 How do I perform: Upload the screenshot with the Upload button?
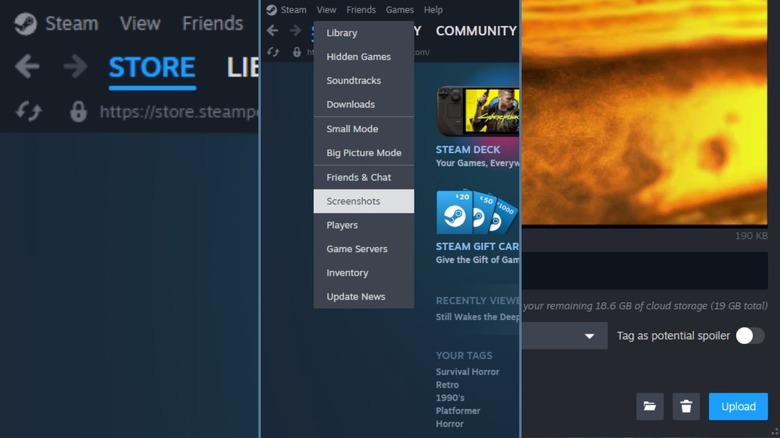(738, 406)
